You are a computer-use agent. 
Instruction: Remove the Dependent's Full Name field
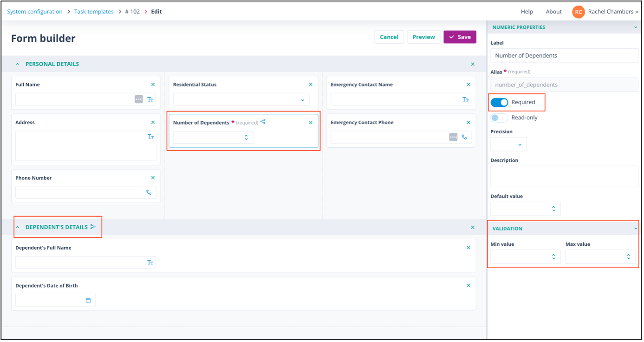(x=468, y=248)
